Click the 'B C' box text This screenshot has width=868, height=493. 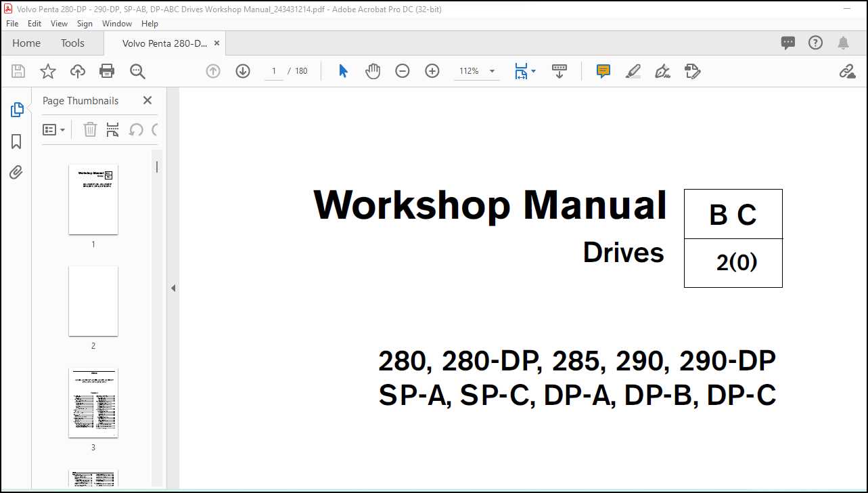(733, 215)
